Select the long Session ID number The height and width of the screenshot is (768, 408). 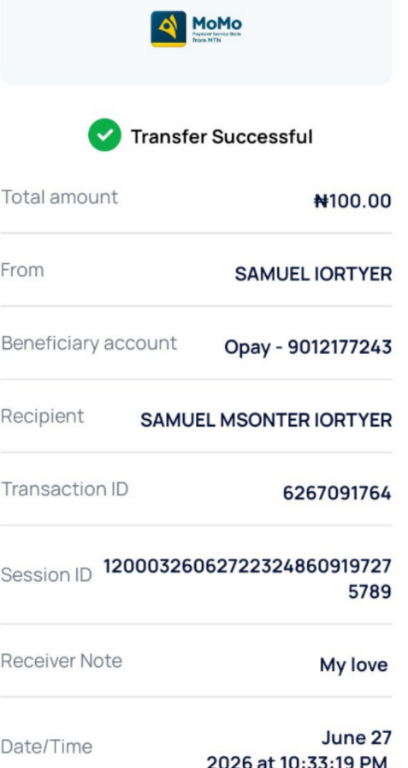click(247, 579)
